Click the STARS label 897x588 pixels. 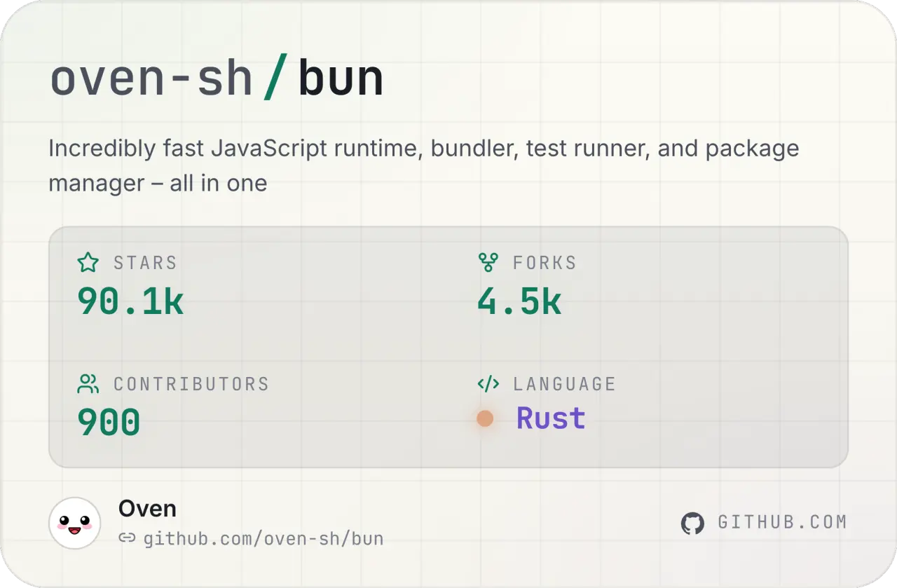pyautogui.click(x=145, y=263)
